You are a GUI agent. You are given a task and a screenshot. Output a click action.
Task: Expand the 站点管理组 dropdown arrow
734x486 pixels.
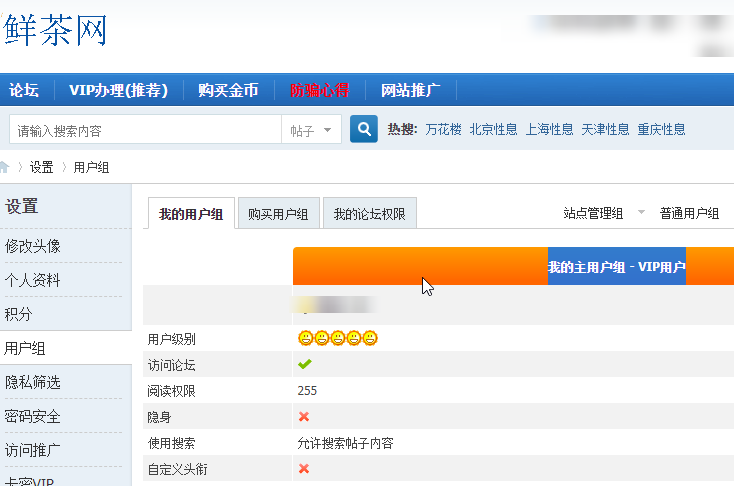pyautogui.click(x=641, y=212)
